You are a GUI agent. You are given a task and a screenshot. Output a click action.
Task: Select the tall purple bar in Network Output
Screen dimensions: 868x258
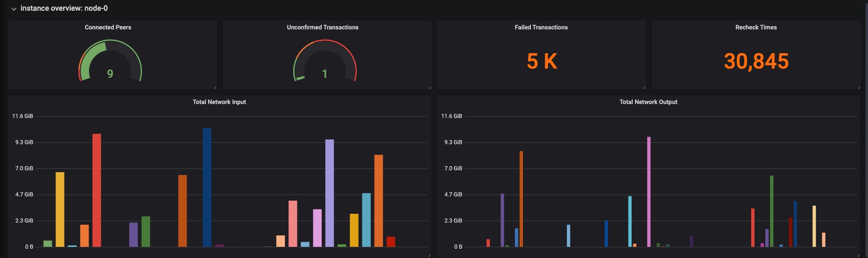[x=502, y=220]
